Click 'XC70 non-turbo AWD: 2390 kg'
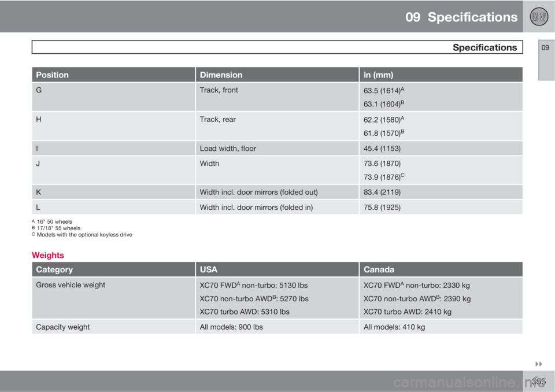Viewport: 555px width, 392px height. (417, 298)
